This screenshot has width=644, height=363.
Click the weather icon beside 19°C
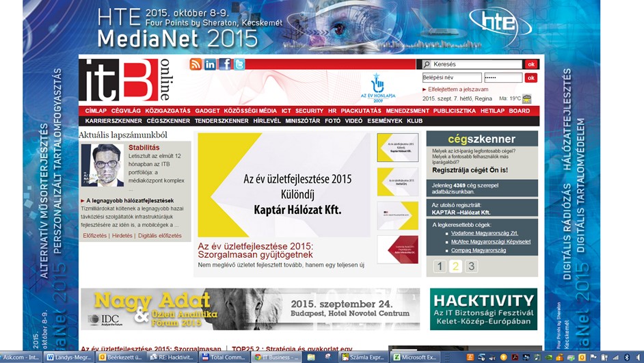[526, 98]
